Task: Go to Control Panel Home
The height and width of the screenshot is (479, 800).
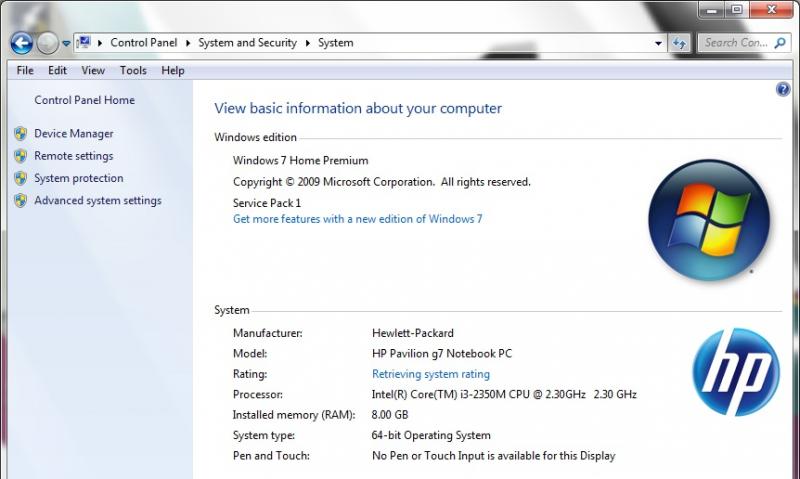Action: pos(84,100)
